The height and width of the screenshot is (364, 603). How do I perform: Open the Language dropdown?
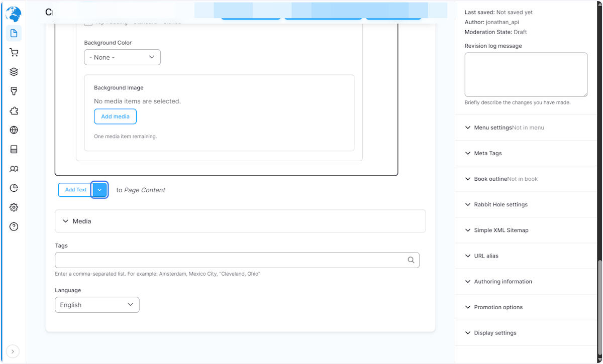(97, 305)
